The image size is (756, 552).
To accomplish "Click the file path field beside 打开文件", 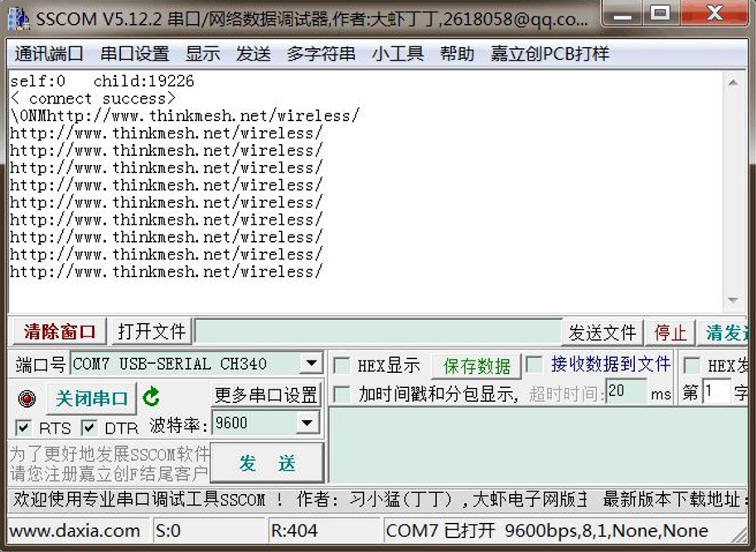I will pyautogui.click(x=377, y=332).
